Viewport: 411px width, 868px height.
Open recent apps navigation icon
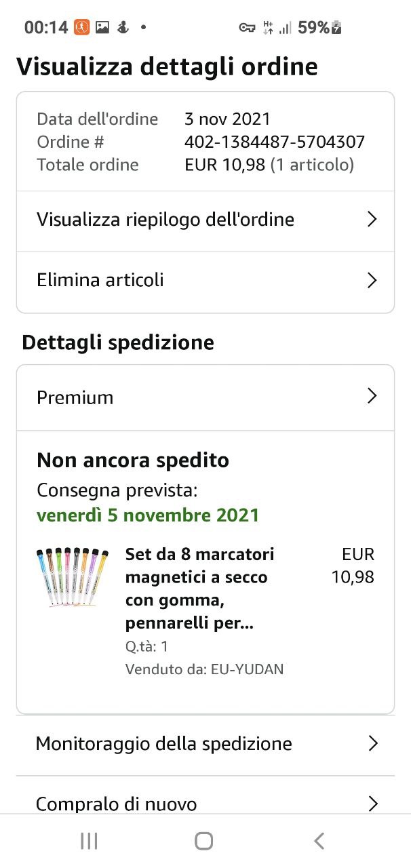pos(89,842)
